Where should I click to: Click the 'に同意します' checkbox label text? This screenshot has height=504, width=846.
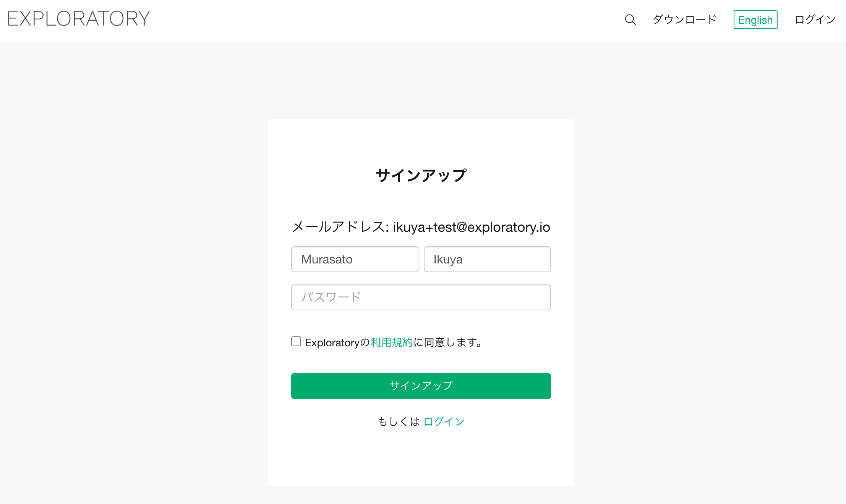[x=447, y=342]
